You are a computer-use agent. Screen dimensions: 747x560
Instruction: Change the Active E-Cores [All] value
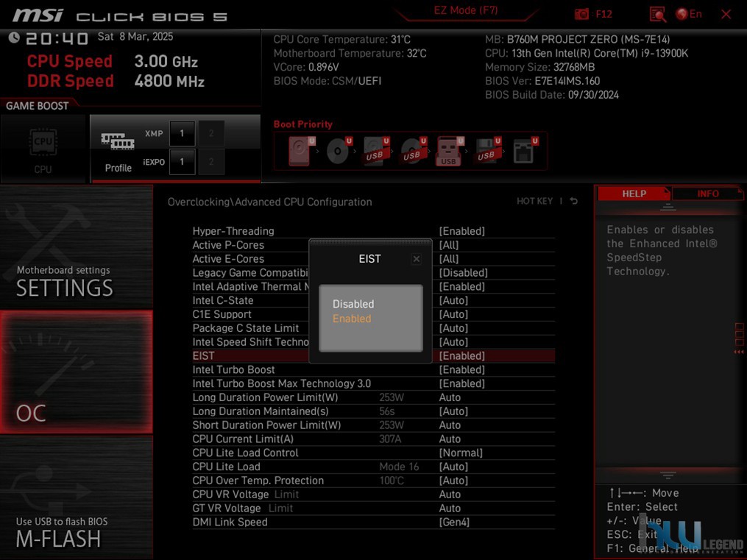pos(448,258)
